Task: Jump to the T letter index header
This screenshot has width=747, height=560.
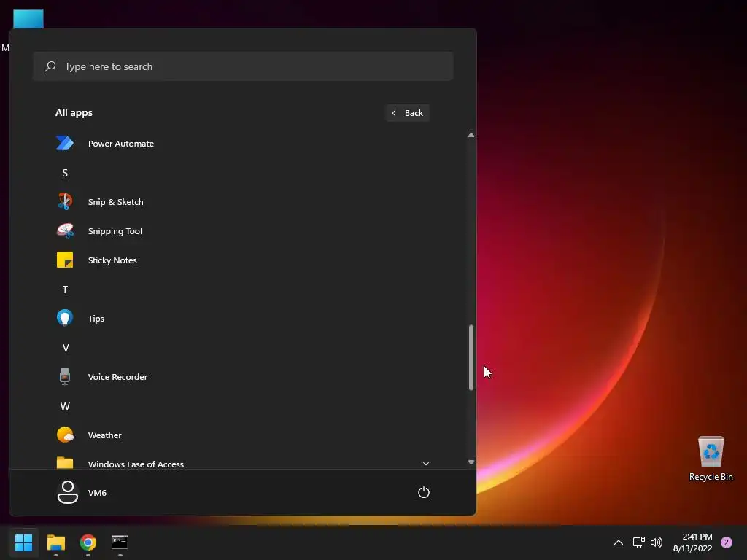Action: 65,289
